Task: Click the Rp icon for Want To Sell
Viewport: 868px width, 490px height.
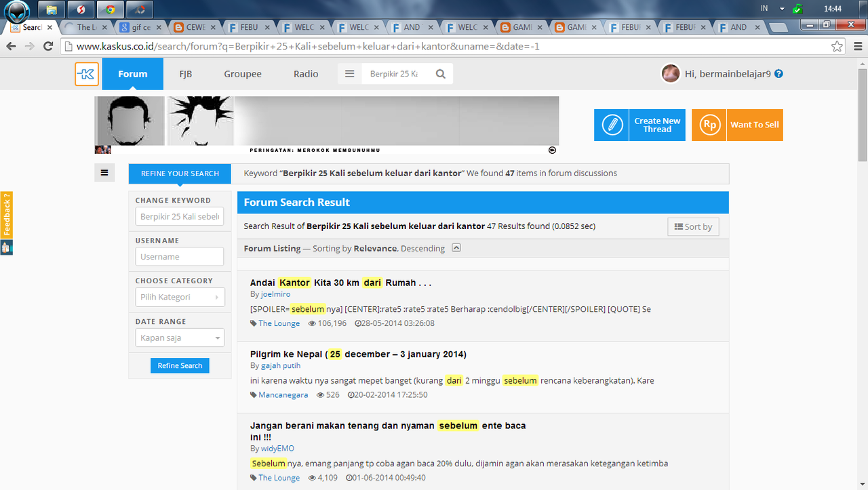Action: pyautogui.click(x=709, y=125)
